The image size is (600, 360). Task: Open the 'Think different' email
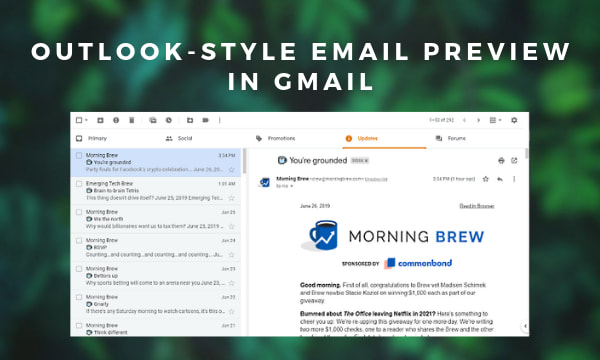156,328
